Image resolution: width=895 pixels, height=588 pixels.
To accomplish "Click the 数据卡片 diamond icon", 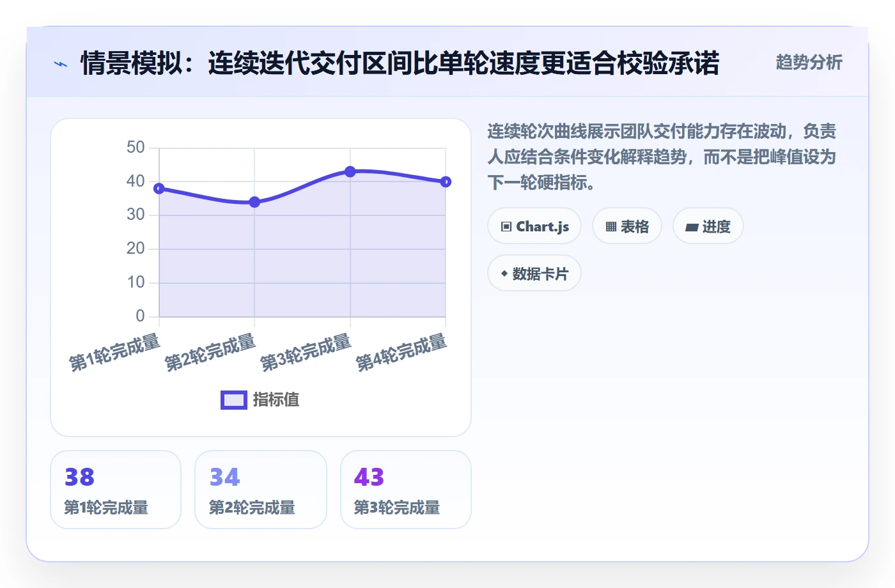I will [504, 274].
